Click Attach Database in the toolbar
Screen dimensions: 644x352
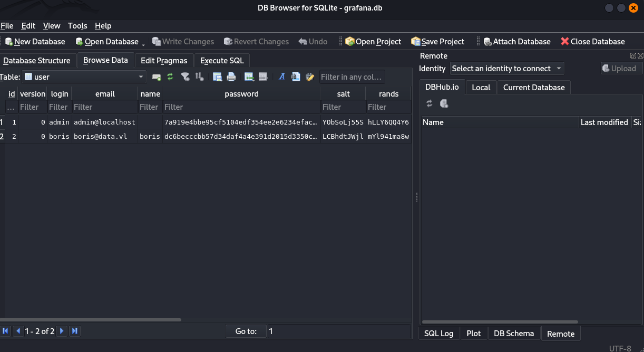pos(517,42)
